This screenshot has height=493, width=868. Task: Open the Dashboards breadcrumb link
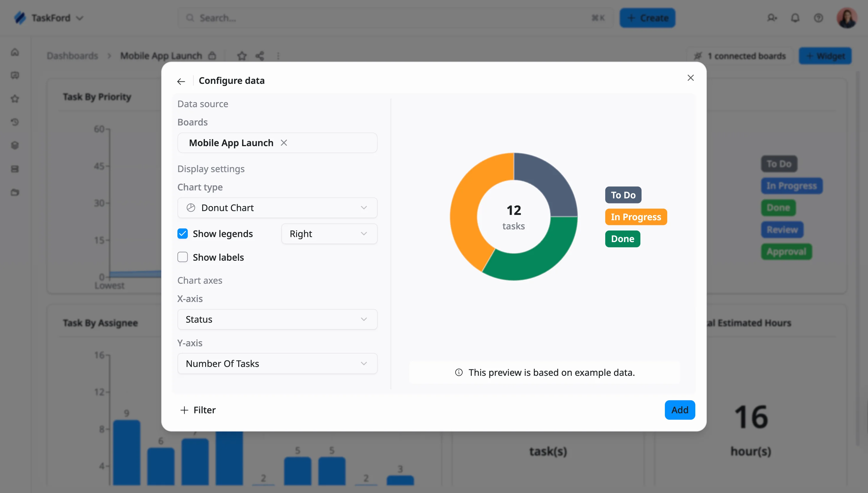click(72, 56)
